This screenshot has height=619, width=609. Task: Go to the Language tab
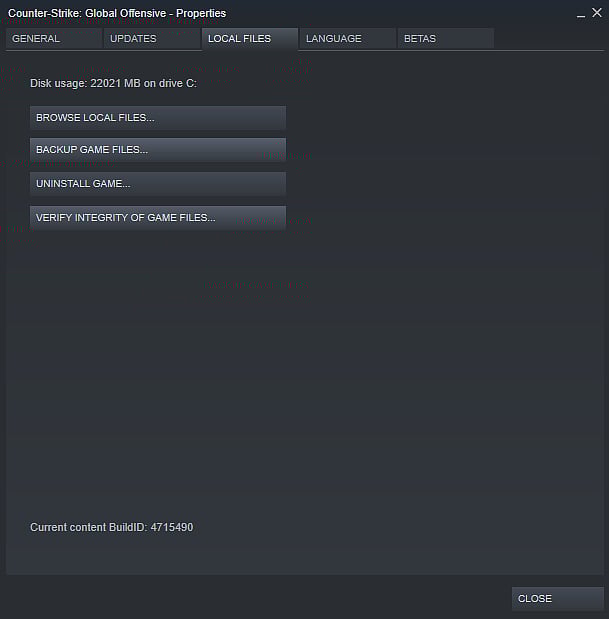(x=348, y=39)
